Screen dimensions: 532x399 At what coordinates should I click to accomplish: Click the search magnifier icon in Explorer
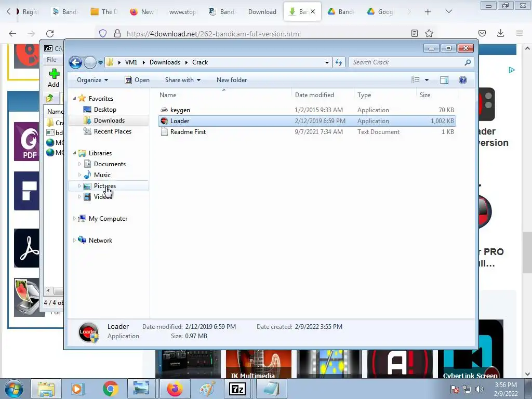click(468, 62)
